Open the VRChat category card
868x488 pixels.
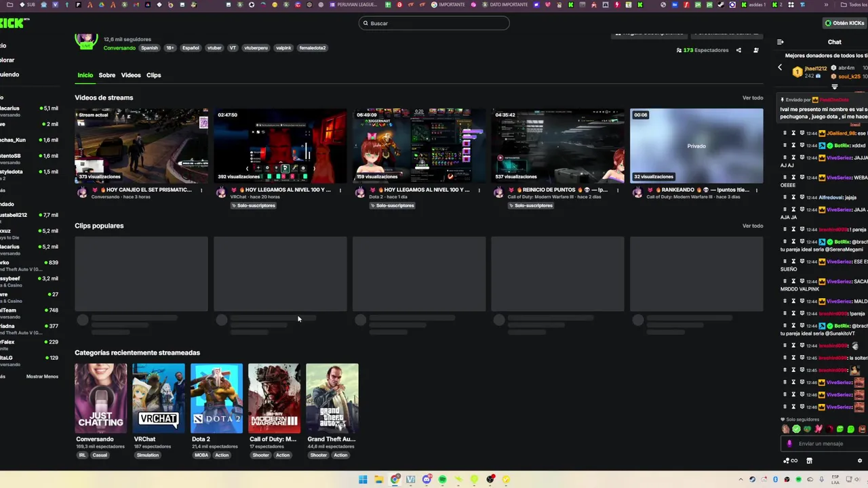[x=159, y=399]
